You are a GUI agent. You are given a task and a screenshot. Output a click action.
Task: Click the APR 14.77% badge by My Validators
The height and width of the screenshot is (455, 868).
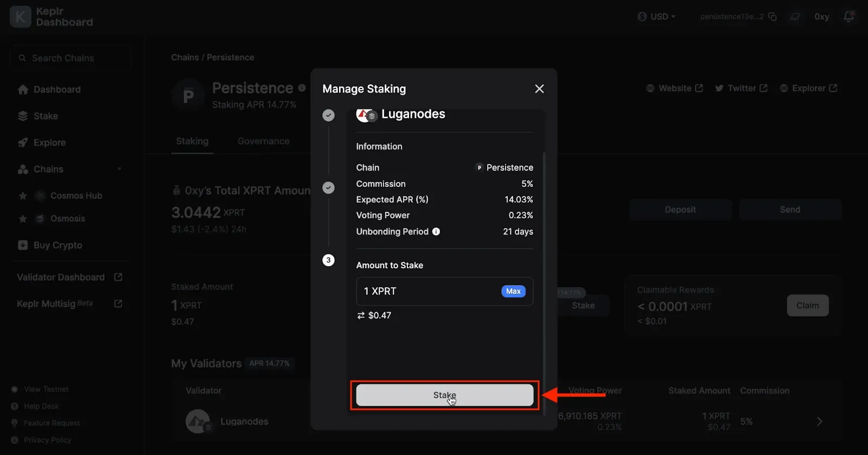click(270, 363)
